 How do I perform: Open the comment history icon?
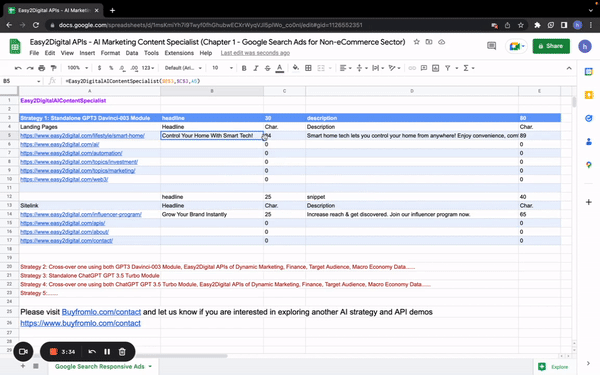click(492, 46)
